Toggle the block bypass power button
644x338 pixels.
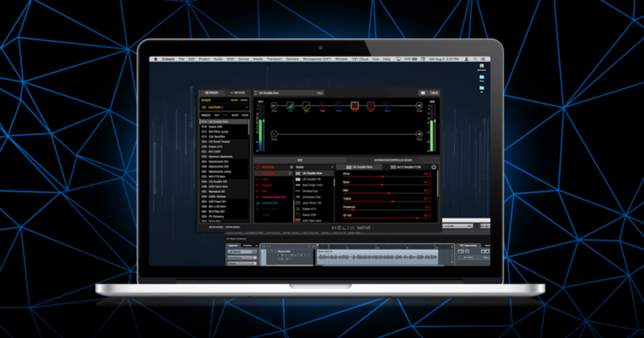tap(434, 167)
